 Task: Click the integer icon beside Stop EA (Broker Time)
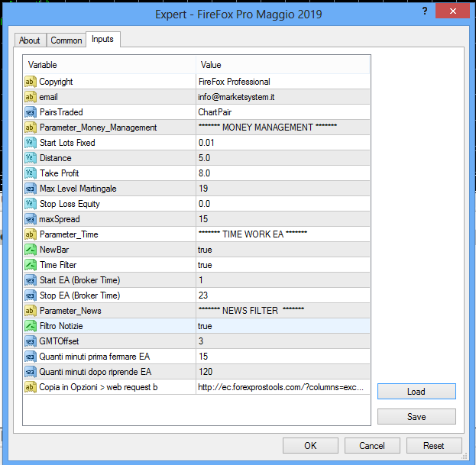point(31,295)
